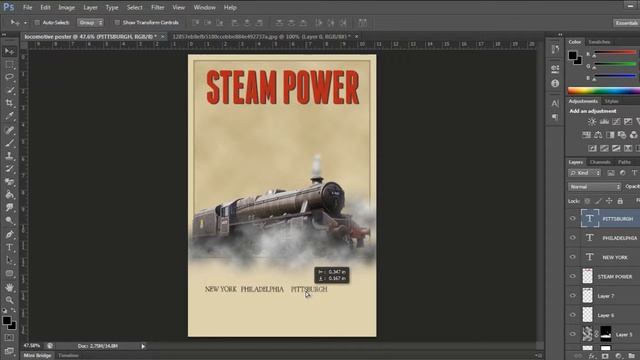The image size is (640, 360).
Task: Select the Healing Brush tool
Action: click(9, 130)
